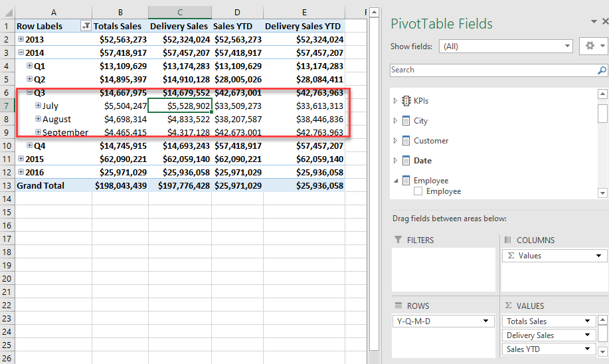Click the search magnifier icon
The image size is (609, 364).
click(602, 70)
